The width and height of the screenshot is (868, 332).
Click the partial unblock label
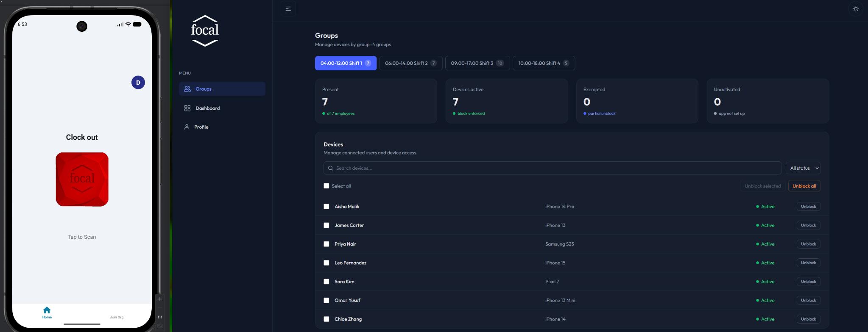pos(602,113)
